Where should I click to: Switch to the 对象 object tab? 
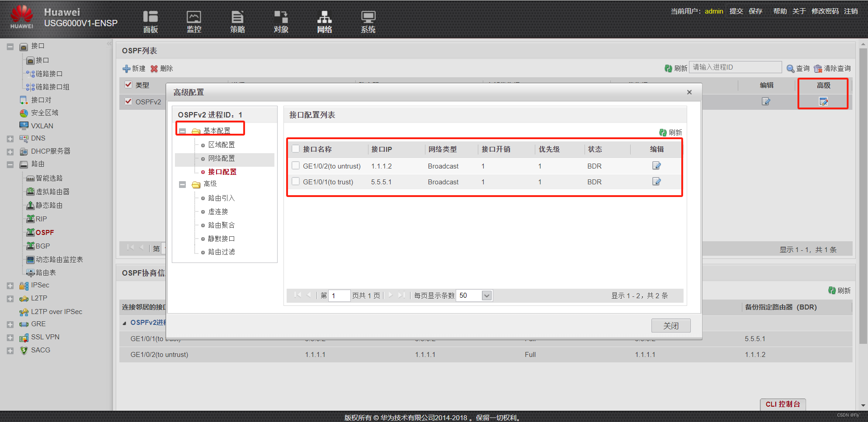point(281,22)
